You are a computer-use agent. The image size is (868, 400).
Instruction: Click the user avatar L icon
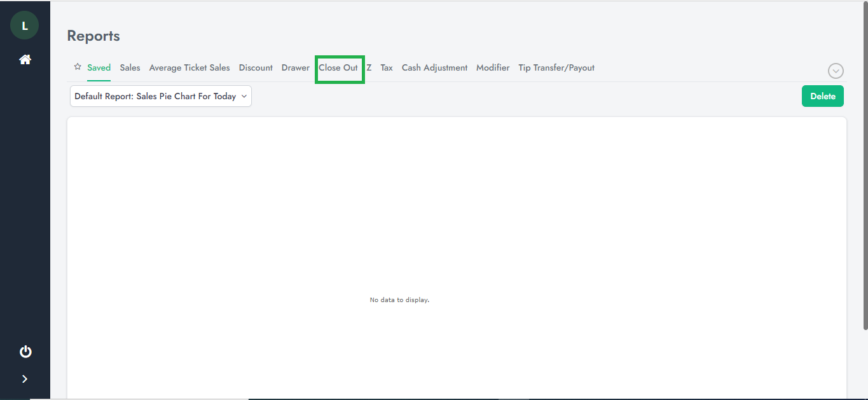tap(25, 25)
